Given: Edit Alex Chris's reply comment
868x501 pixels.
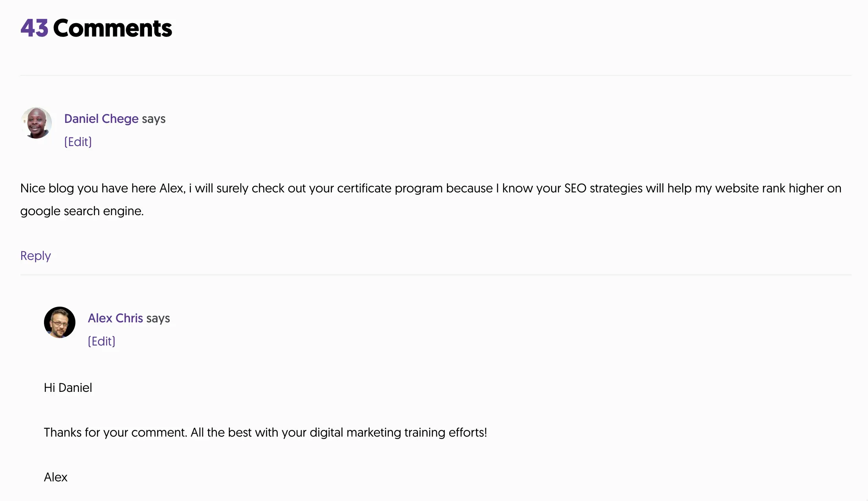Looking at the screenshot, I should (x=101, y=341).
